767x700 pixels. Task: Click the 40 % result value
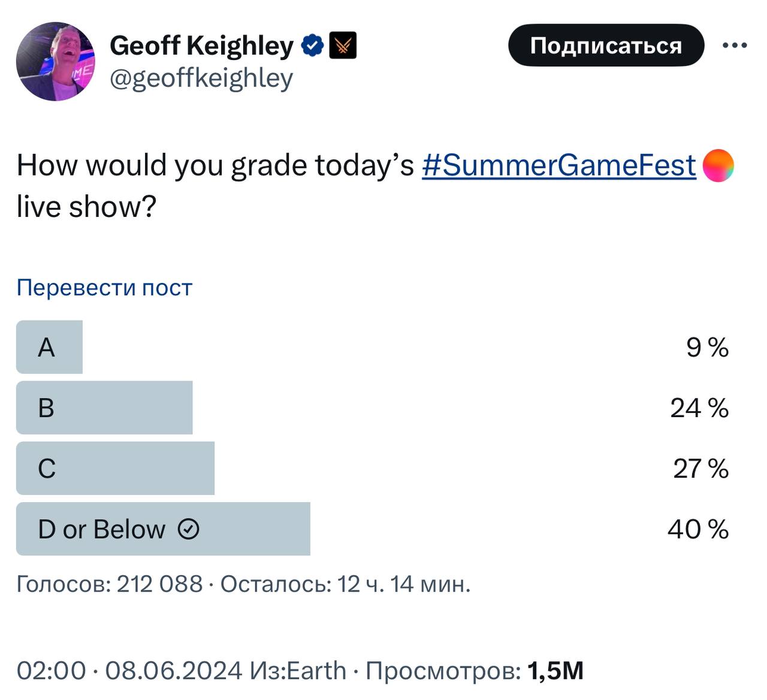[x=698, y=529]
